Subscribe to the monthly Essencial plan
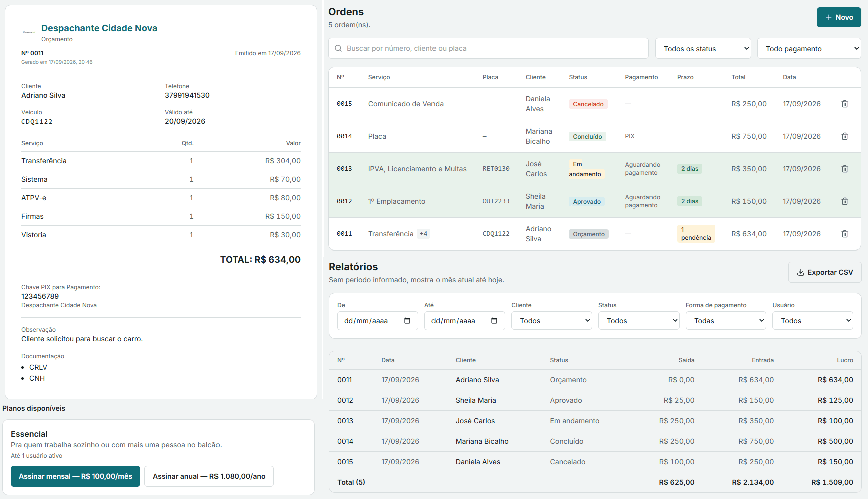The width and height of the screenshot is (868, 499). tap(75, 476)
